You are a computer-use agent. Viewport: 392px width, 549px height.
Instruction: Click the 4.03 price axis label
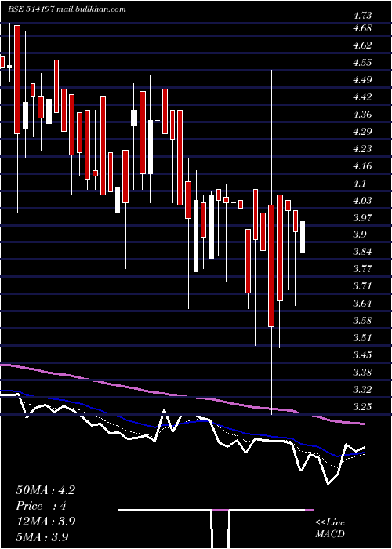tap(362, 201)
